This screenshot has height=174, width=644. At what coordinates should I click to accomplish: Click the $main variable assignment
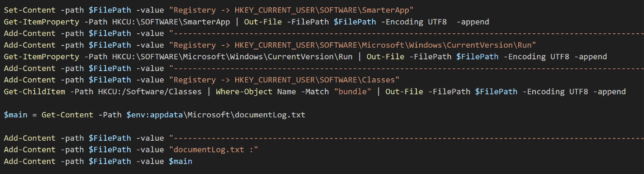pyautogui.click(x=15, y=115)
